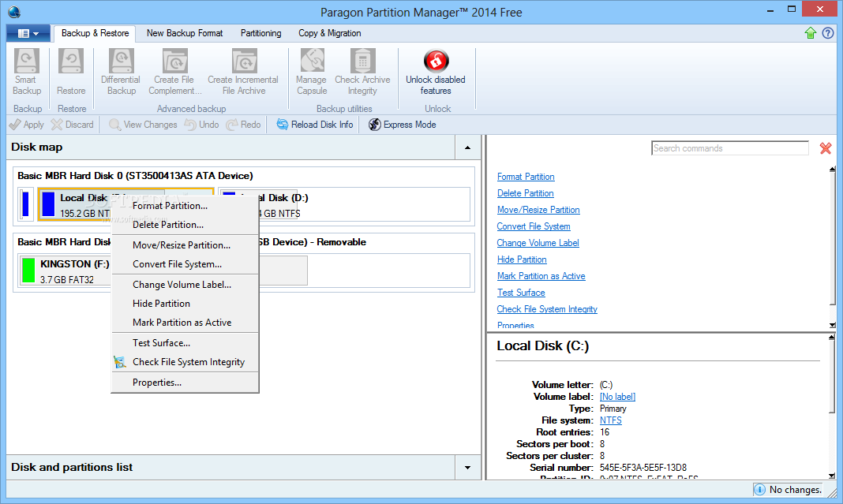The height and width of the screenshot is (504, 843).
Task: Open the Copy & Migration tab
Action: coord(330,33)
